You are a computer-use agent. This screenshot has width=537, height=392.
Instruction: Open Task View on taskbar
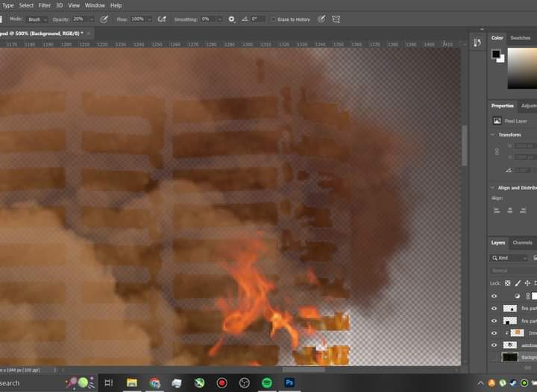point(109,383)
